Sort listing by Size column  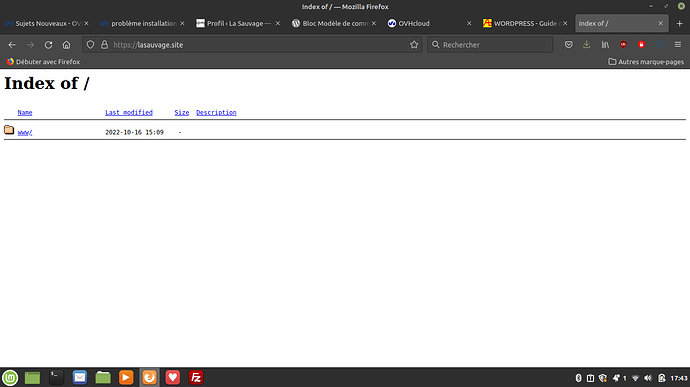click(181, 112)
